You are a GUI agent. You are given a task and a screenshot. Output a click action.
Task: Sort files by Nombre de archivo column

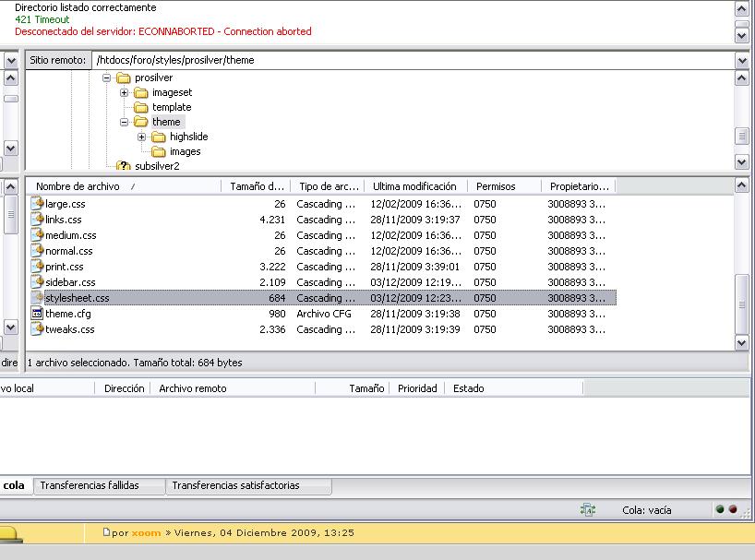[x=124, y=186]
